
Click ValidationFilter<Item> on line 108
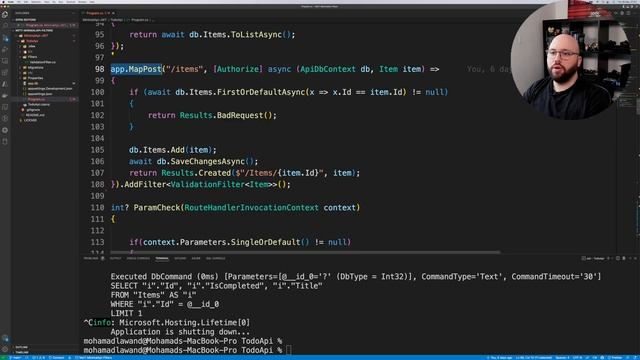(221, 184)
